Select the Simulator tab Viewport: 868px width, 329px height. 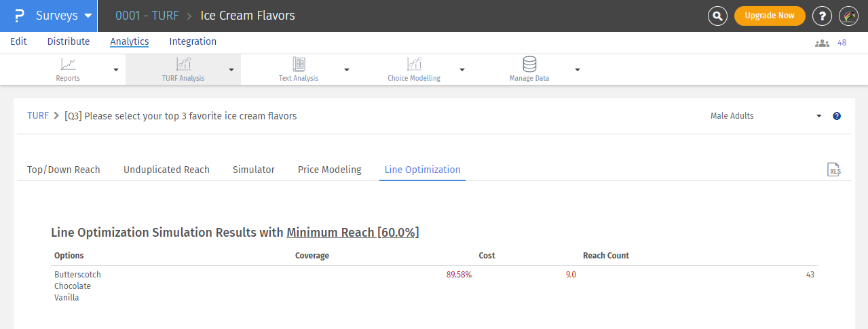[x=253, y=170]
